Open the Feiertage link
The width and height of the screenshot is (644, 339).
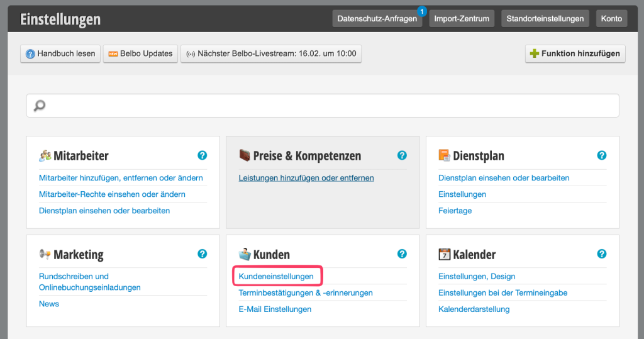(455, 211)
